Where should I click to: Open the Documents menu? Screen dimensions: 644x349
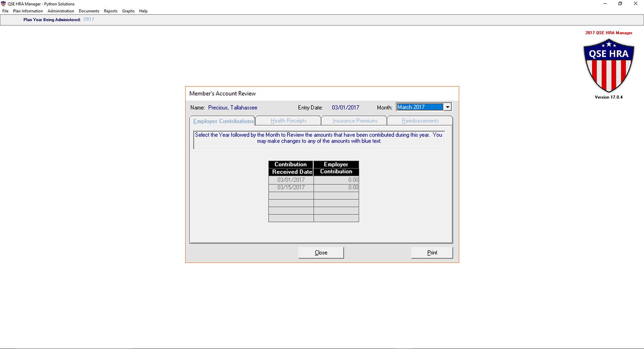click(89, 11)
